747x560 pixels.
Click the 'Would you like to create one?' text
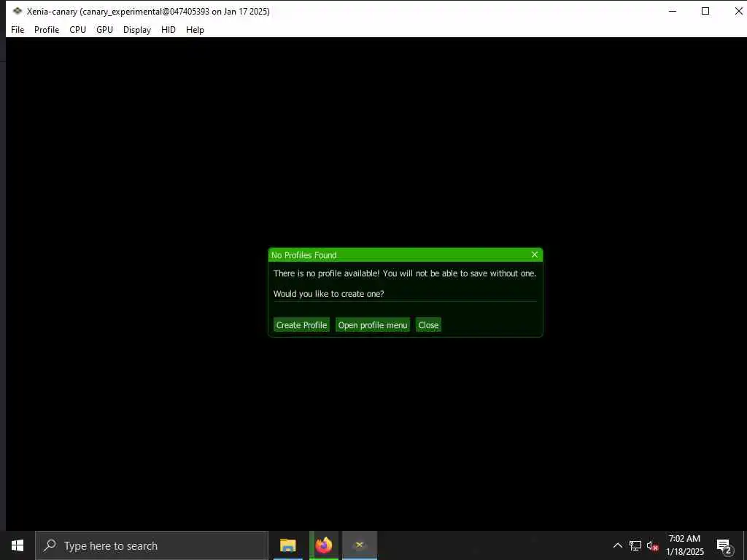click(329, 294)
